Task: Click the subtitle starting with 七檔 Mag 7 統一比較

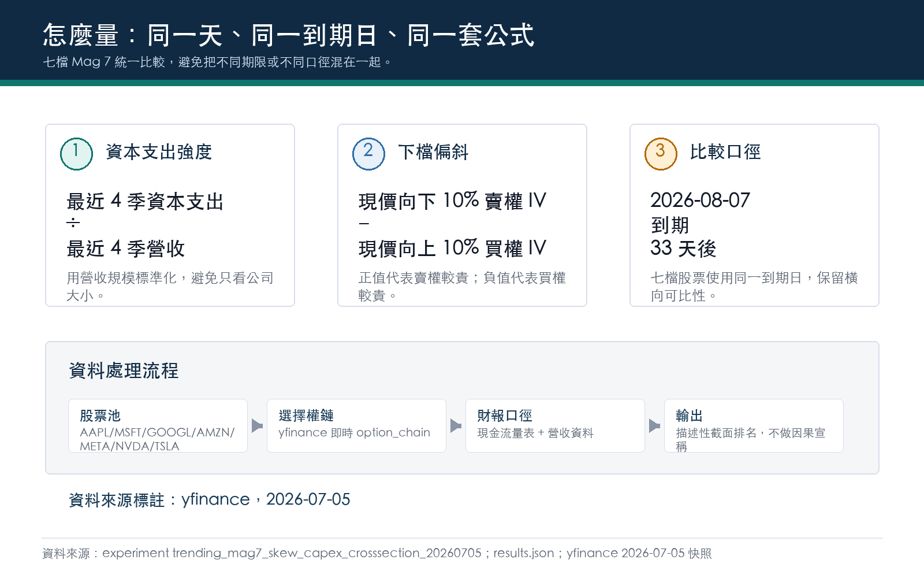Action: tap(217, 62)
